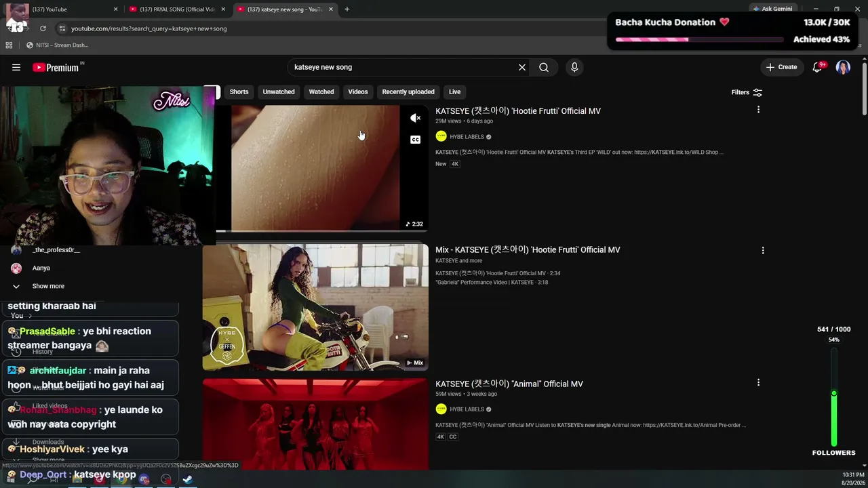Open the account avatar menu
This screenshot has height=488, width=868.
pos(843,67)
